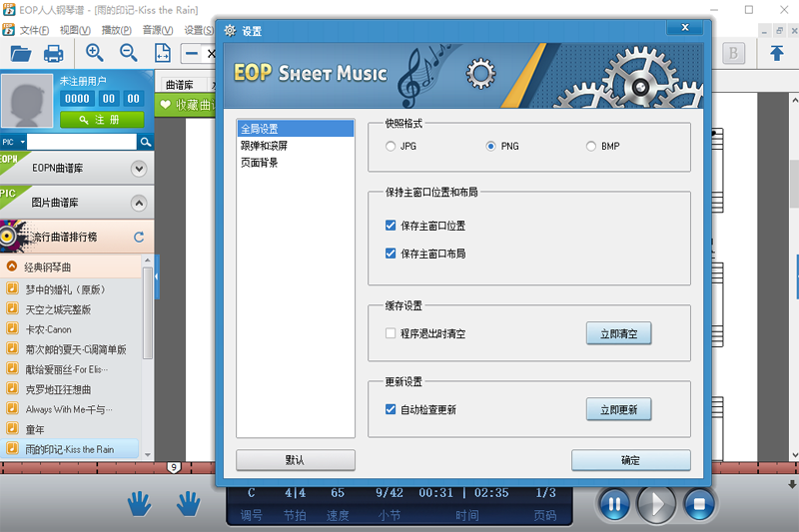Screen dimensions: 799x532
Task: Click the blue up-arrow toolbar icon
Action: tap(777, 53)
